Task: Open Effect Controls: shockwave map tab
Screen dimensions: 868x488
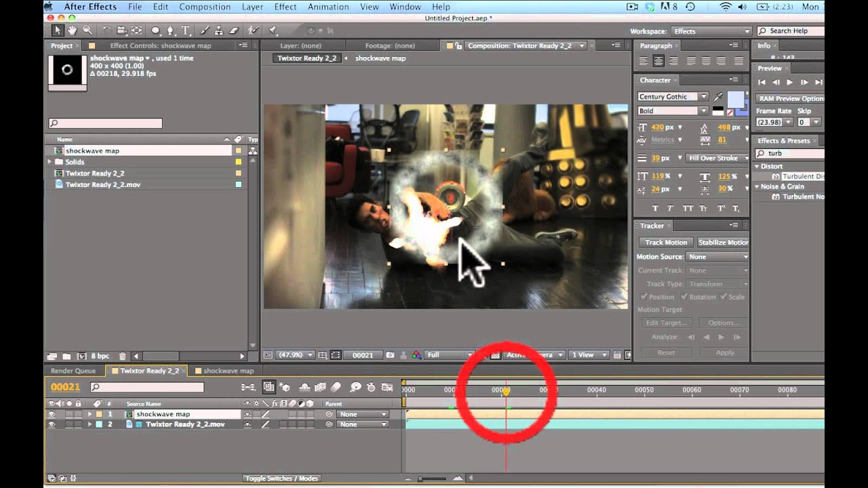Action: tap(161, 45)
